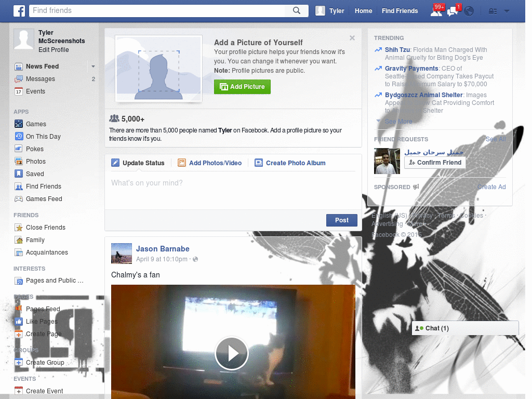Open Gravity Payments trending topic
Viewport: 532px width, 399px height.
point(411,69)
